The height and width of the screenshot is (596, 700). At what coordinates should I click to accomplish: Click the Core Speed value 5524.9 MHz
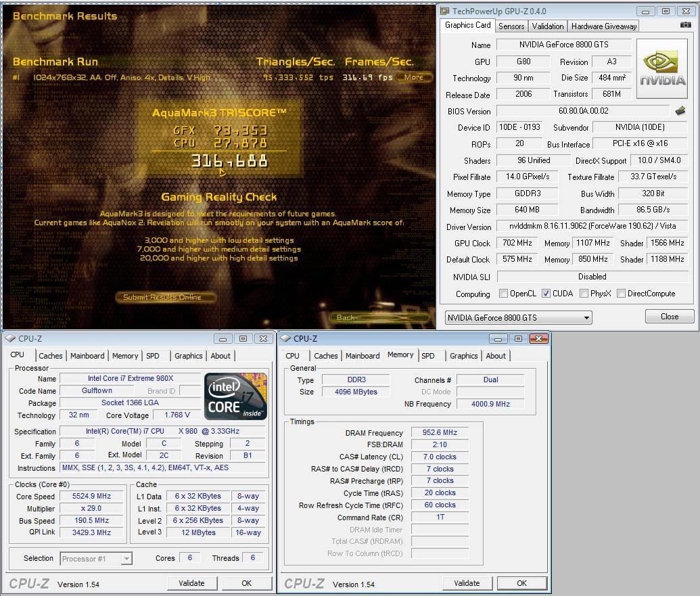pyautogui.click(x=91, y=496)
